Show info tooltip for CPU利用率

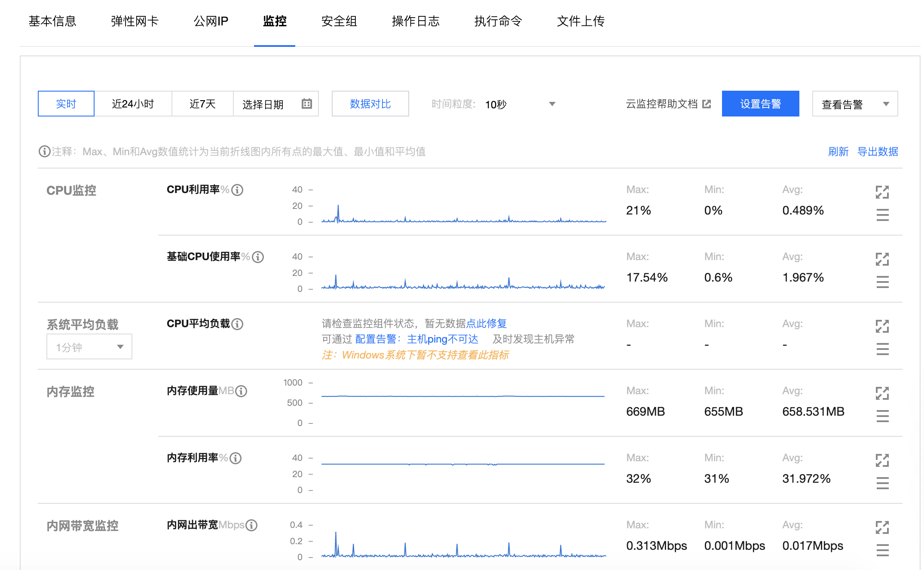(x=237, y=190)
